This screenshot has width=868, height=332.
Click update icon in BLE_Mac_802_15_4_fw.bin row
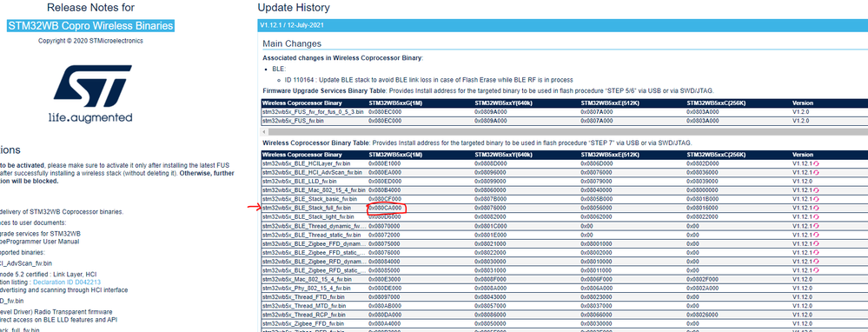coord(815,189)
